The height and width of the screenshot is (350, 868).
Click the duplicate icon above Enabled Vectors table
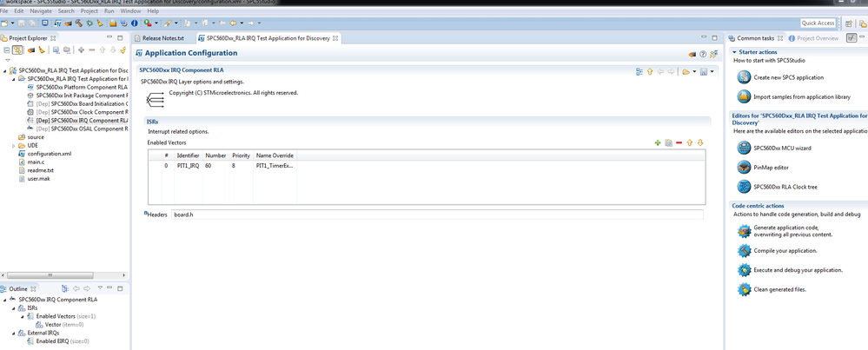click(x=668, y=142)
